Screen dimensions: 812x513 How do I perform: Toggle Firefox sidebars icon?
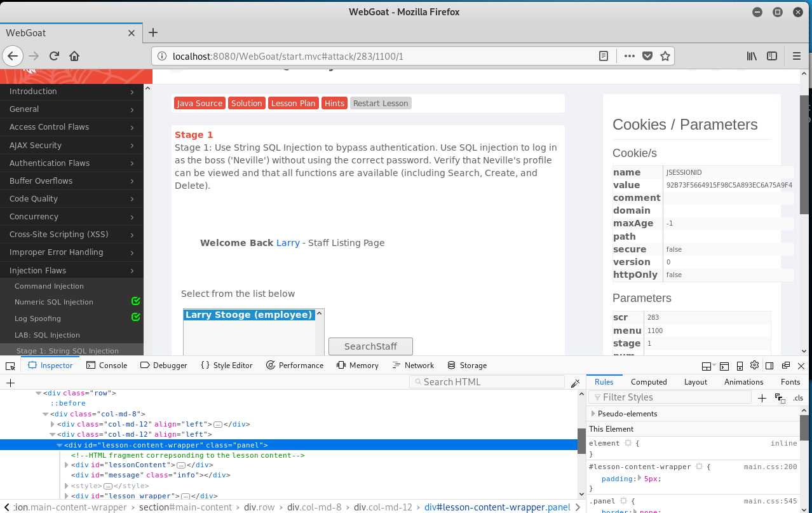click(x=772, y=56)
